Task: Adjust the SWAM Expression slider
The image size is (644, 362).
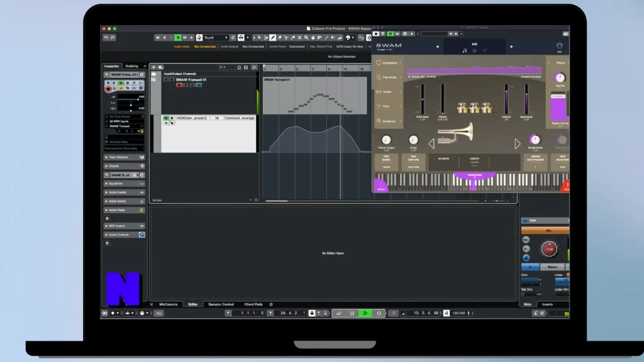Action: pos(526,100)
